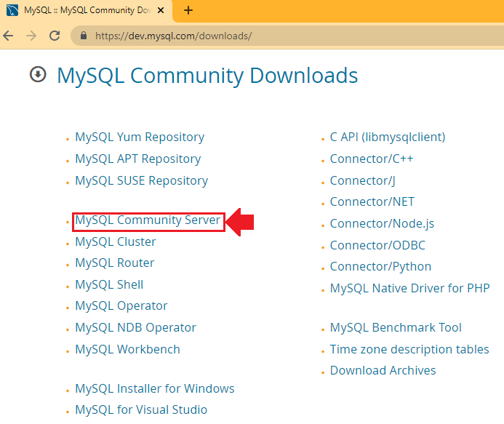Click the download circle icon beside heading
The height and width of the screenshot is (424, 504).
coord(38,74)
